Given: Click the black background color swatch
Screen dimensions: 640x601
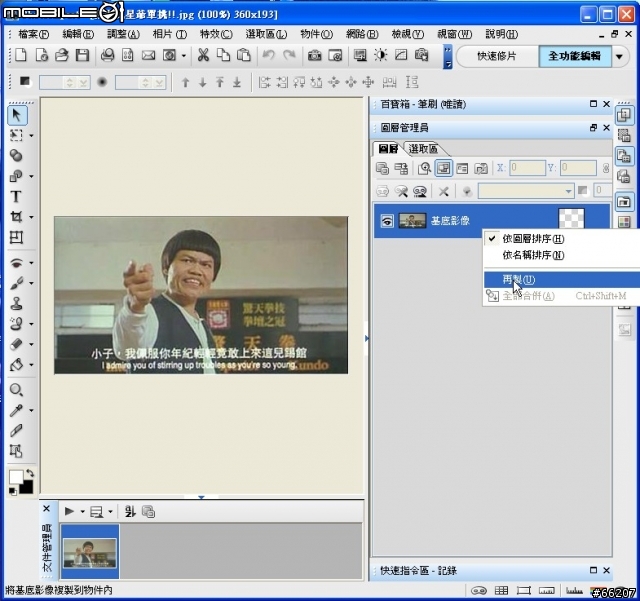Looking at the screenshot, I should coord(26,487).
